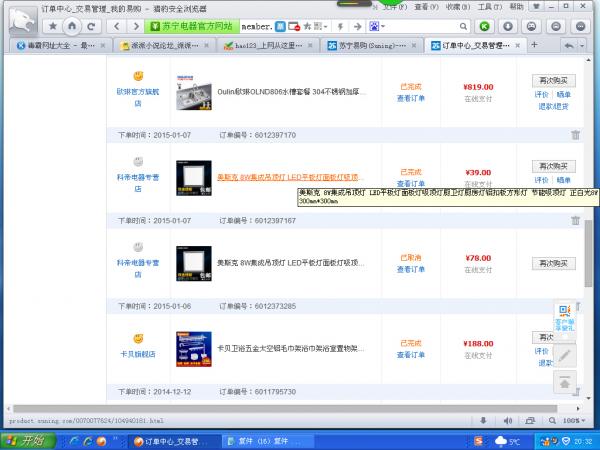600x450 pixels.
Task: Click the Sogou input method tray icon
Action: pyautogui.click(x=479, y=441)
